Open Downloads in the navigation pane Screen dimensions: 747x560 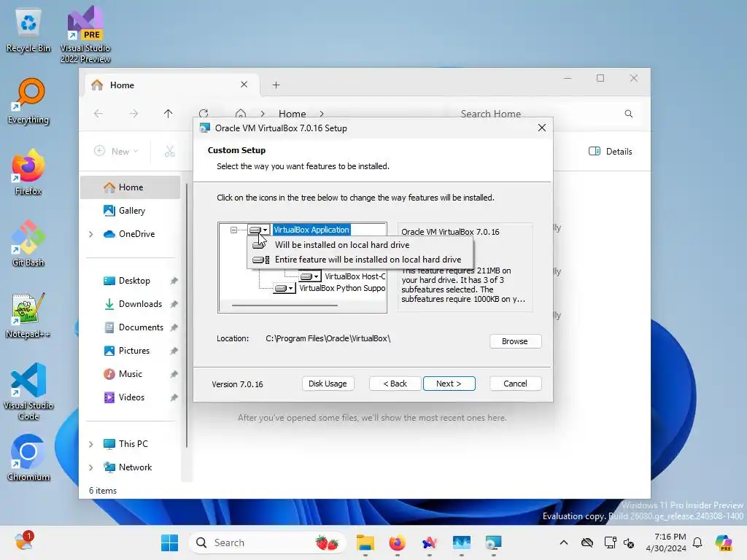click(x=140, y=304)
